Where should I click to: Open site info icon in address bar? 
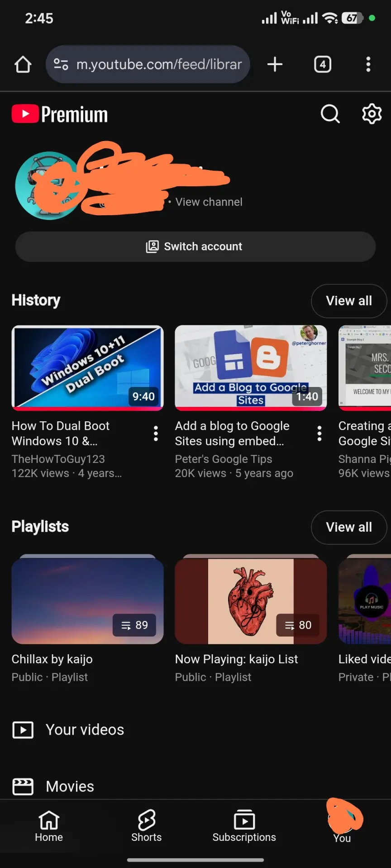coord(61,64)
